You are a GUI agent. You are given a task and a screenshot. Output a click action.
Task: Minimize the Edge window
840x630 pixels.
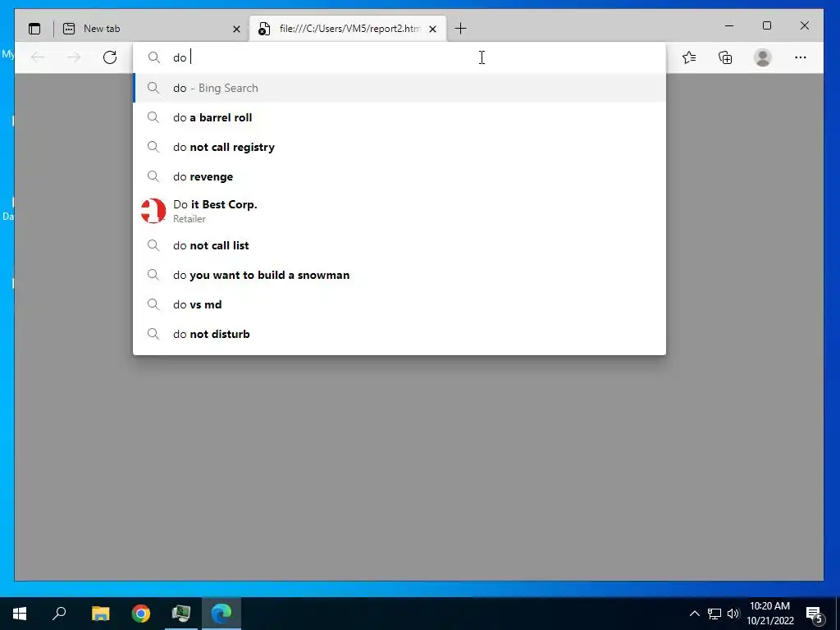click(x=729, y=25)
